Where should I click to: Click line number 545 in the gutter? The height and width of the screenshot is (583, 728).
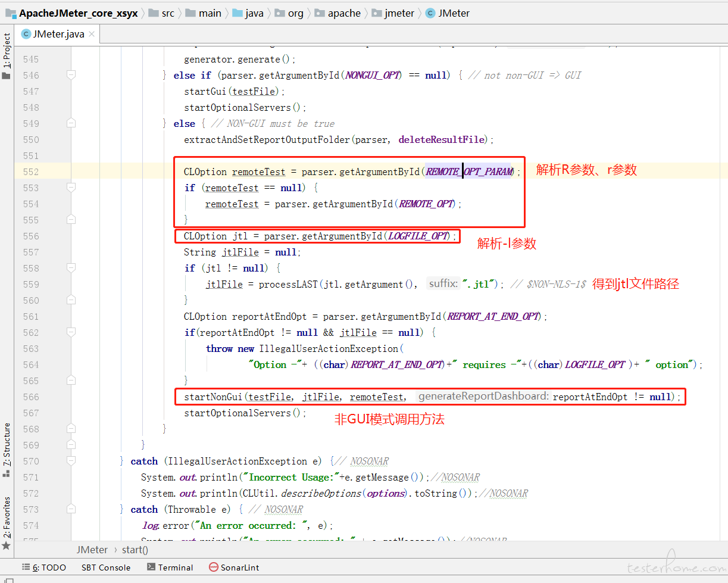30,59
